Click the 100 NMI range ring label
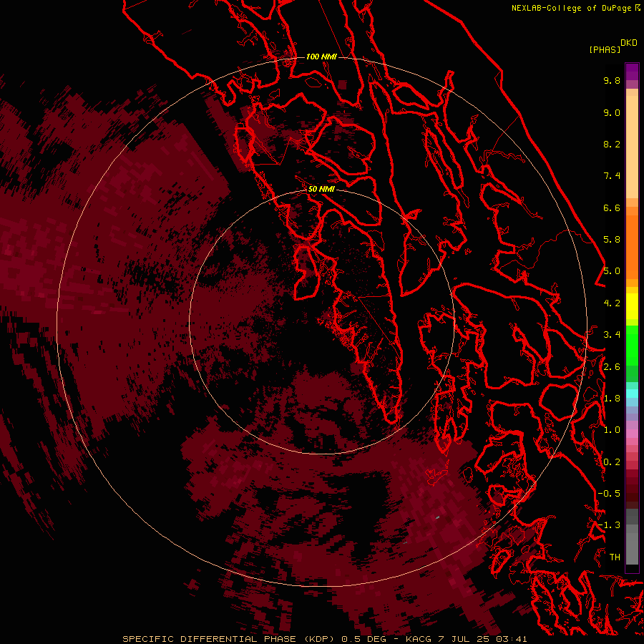Viewport: 644px width, 644px height. (321, 57)
